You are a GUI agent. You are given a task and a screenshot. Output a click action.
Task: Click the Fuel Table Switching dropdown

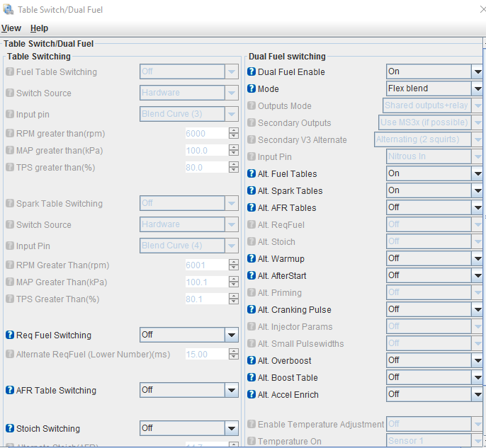coord(189,71)
